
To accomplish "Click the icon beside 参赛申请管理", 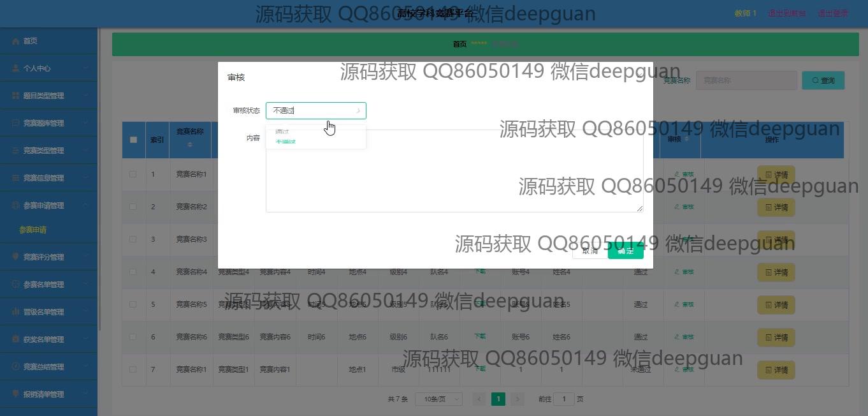I will pyautogui.click(x=16, y=205).
